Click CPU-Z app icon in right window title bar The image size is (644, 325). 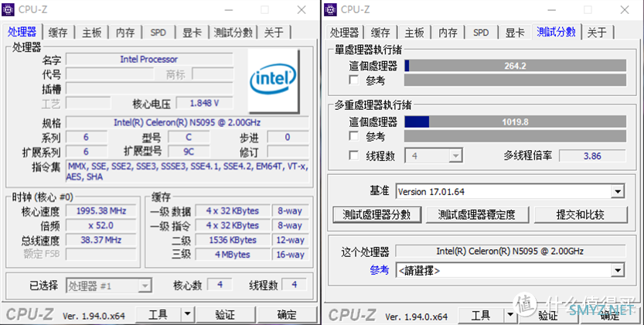click(x=331, y=9)
